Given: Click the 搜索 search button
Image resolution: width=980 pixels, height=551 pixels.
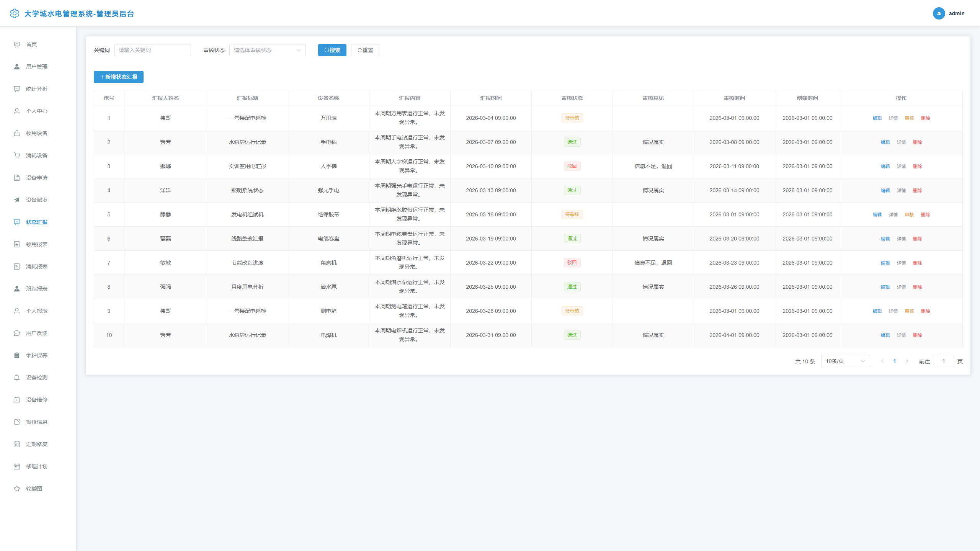Looking at the screenshot, I should tap(332, 50).
